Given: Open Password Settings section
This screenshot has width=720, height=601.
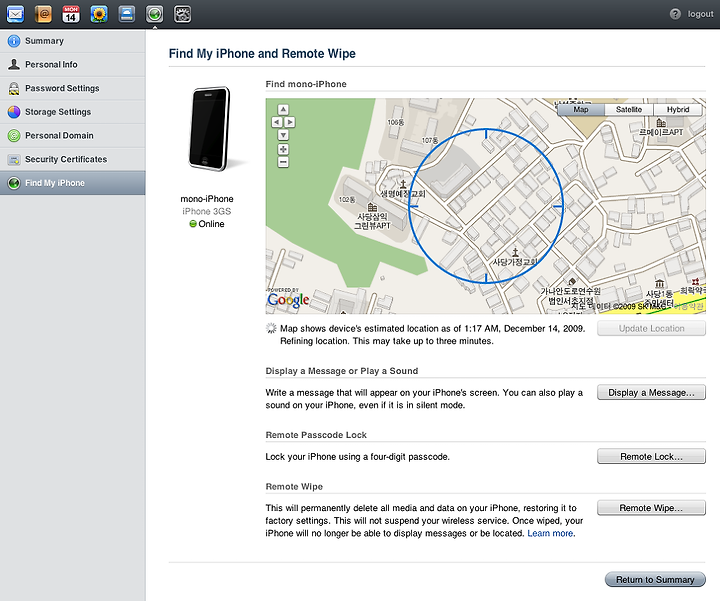Looking at the screenshot, I should pos(73,88).
